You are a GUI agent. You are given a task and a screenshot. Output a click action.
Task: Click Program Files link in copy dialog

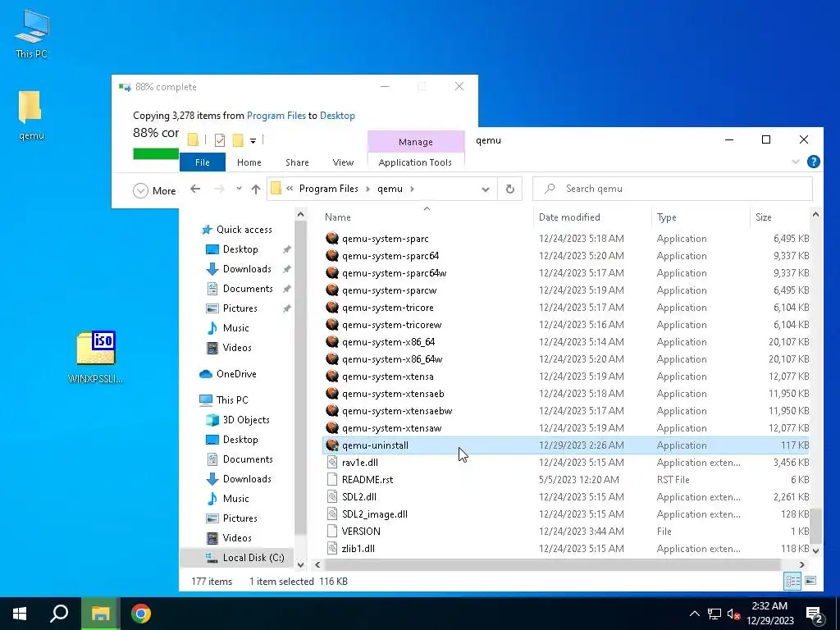point(276,115)
